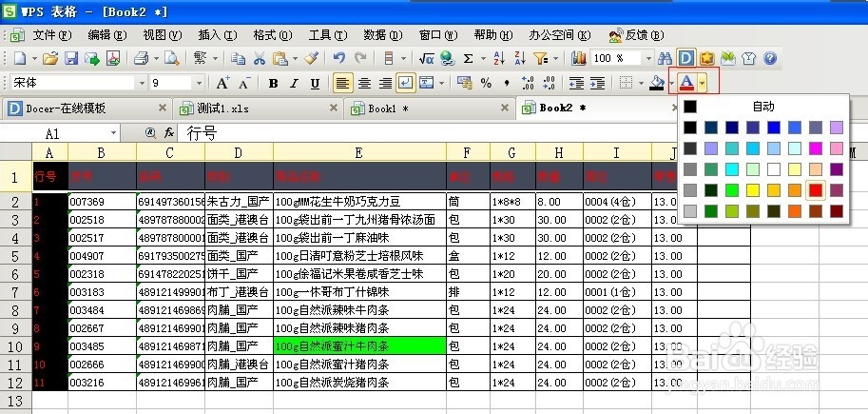The image size is (868, 414).
Task: Expand the AutoSum dropdown arrow
Action: click(482, 58)
